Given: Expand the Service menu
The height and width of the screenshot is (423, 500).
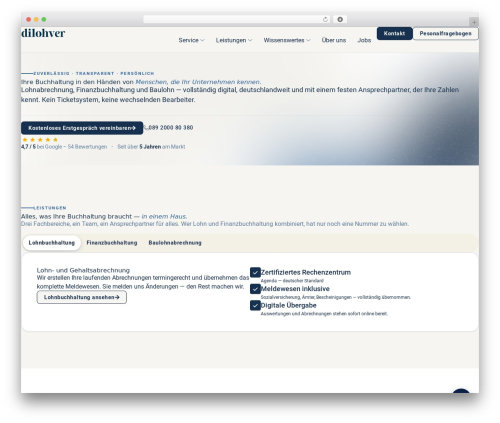Looking at the screenshot, I should (191, 40).
